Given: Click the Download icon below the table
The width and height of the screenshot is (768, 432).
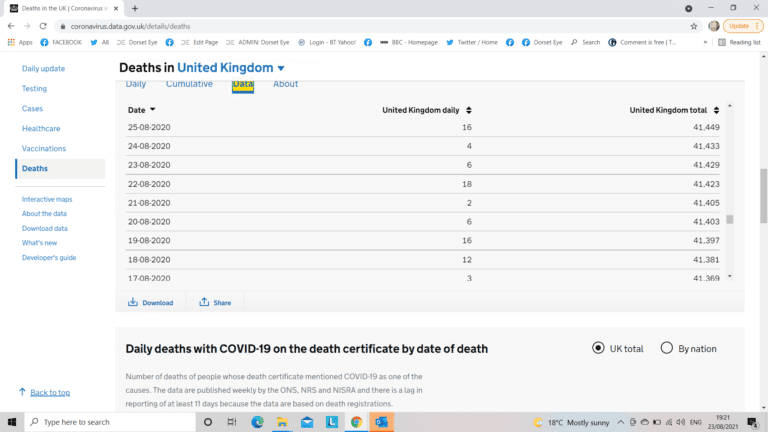Looking at the screenshot, I should [133, 302].
